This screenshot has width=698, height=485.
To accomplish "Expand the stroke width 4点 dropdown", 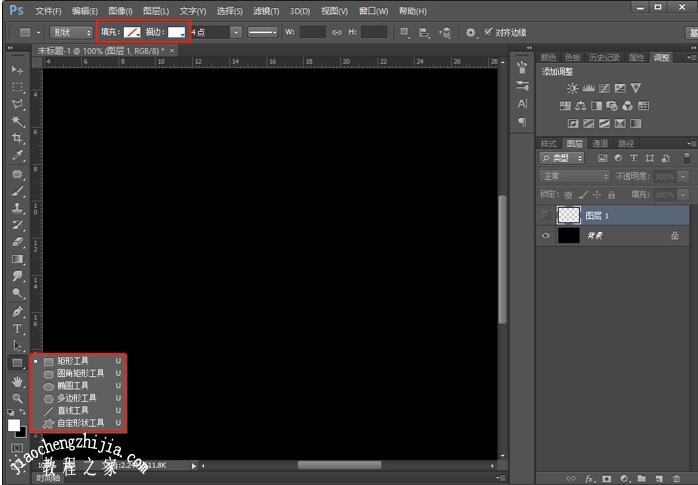I will click(236, 32).
